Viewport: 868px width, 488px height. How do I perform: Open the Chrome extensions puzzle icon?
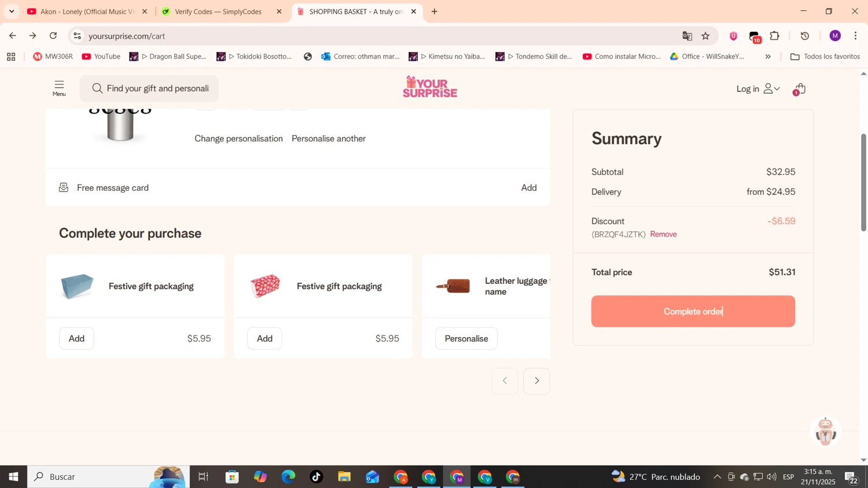tap(775, 36)
